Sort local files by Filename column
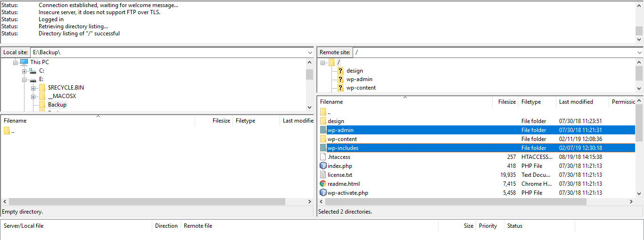Image resolution: width=644 pixels, height=240 pixels. click(98, 121)
